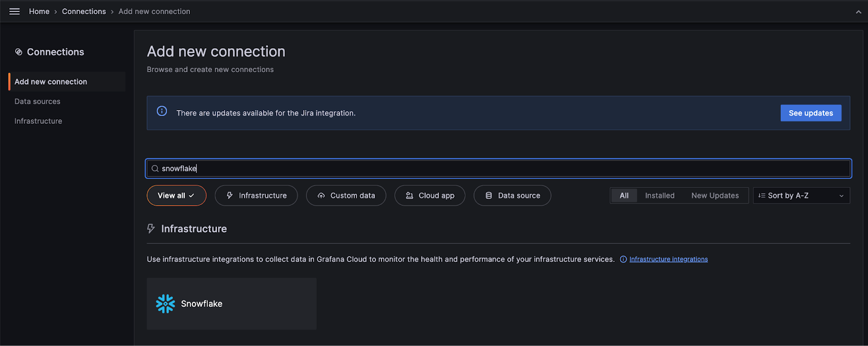Click the See updates button
The width and height of the screenshot is (868, 346).
click(x=811, y=113)
